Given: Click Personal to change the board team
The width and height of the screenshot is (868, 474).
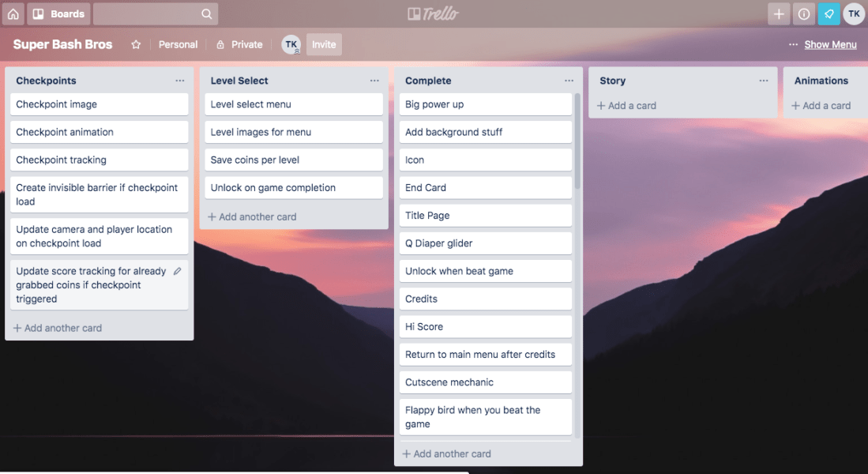Looking at the screenshot, I should pyautogui.click(x=178, y=44).
